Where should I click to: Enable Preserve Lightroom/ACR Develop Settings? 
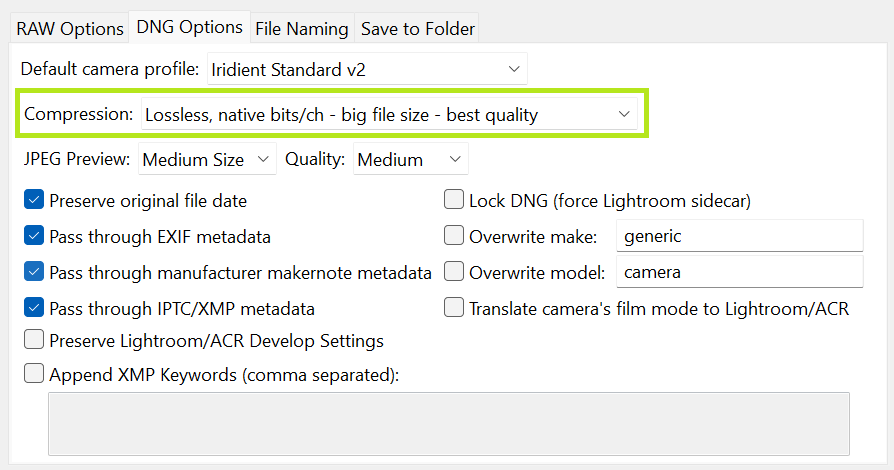click(34, 341)
